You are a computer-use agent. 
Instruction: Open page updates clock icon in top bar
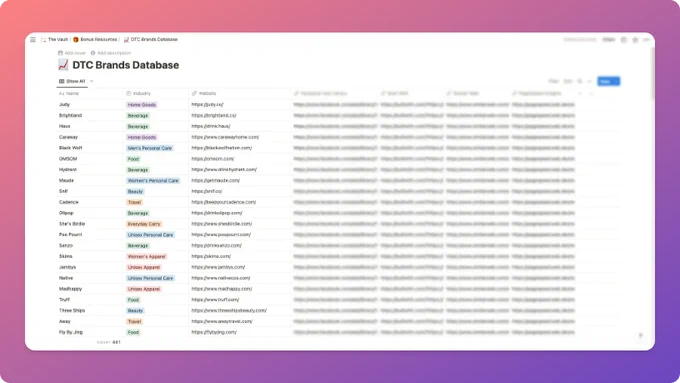(x=624, y=39)
